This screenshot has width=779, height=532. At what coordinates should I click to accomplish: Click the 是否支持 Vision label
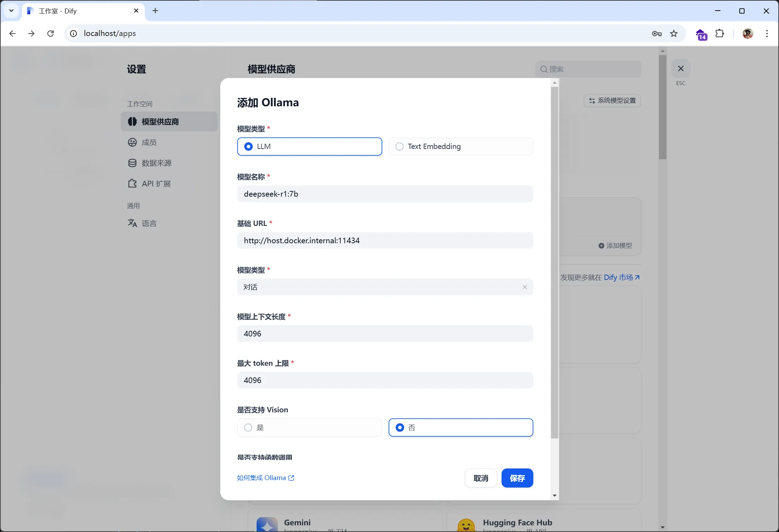[263, 410]
